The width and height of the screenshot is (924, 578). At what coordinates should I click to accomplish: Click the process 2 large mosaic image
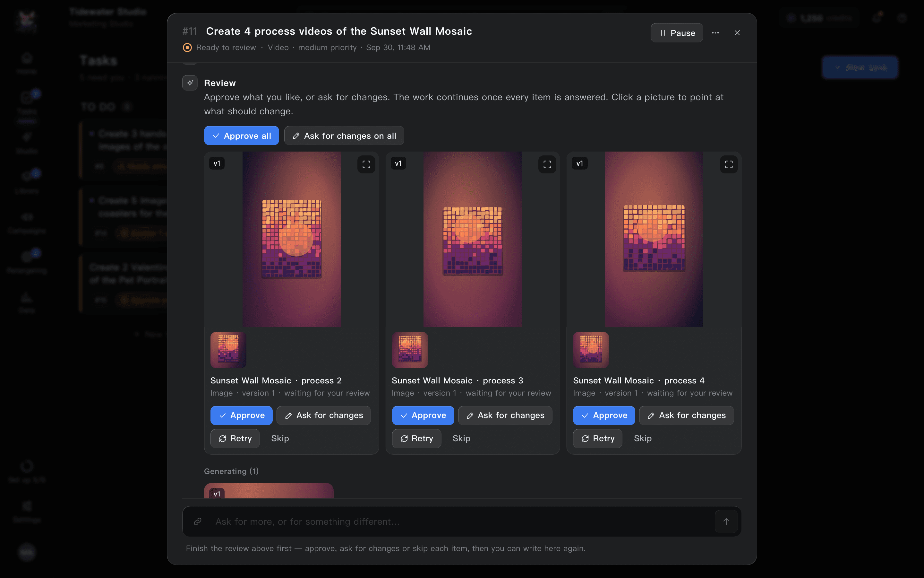click(291, 239)
